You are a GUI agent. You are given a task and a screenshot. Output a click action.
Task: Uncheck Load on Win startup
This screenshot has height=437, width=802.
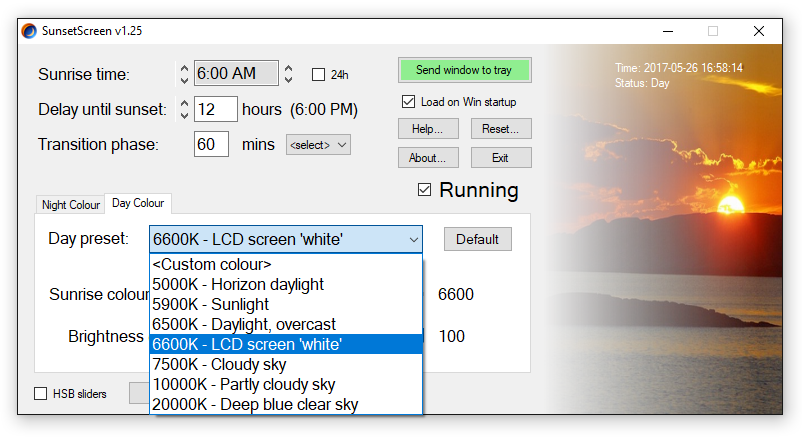408,101
